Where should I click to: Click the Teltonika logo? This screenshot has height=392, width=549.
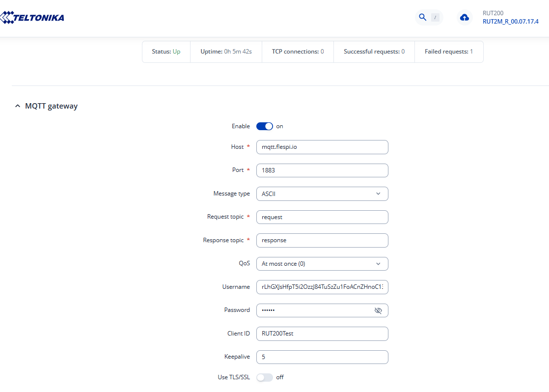(x=32, y=18)
